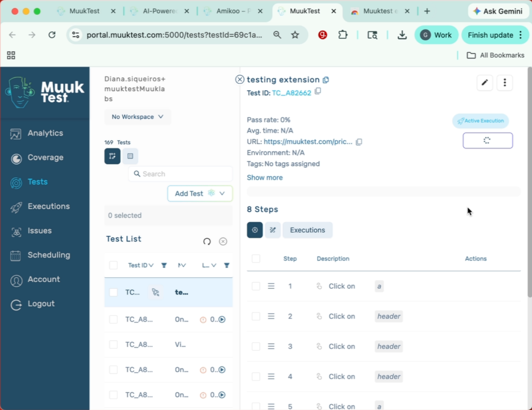Expand the Add Test dropdown chevron
Viewport: 532px width, 410px height.
[x=222, y=194]
